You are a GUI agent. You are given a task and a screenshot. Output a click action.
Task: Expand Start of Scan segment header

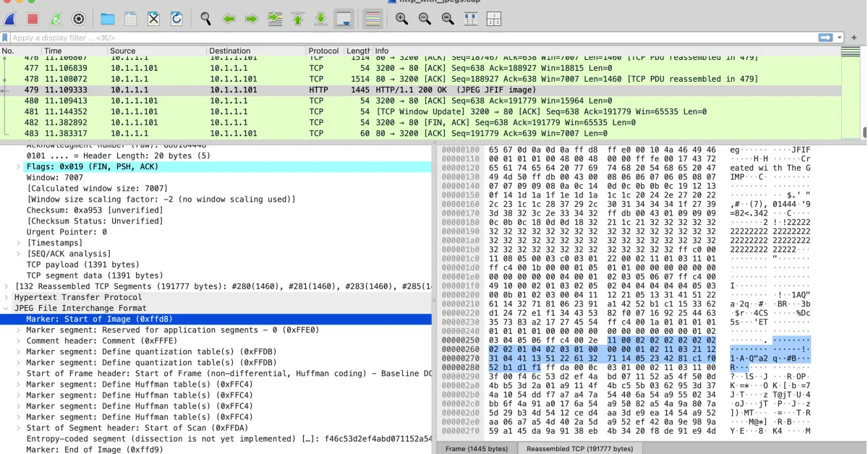[x=19, y=428]
